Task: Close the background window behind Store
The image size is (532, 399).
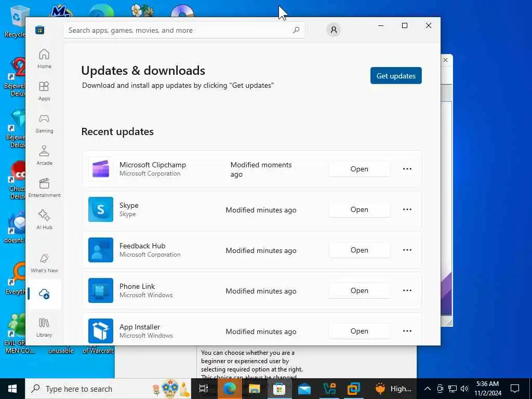Action: [x=445, y=60]
